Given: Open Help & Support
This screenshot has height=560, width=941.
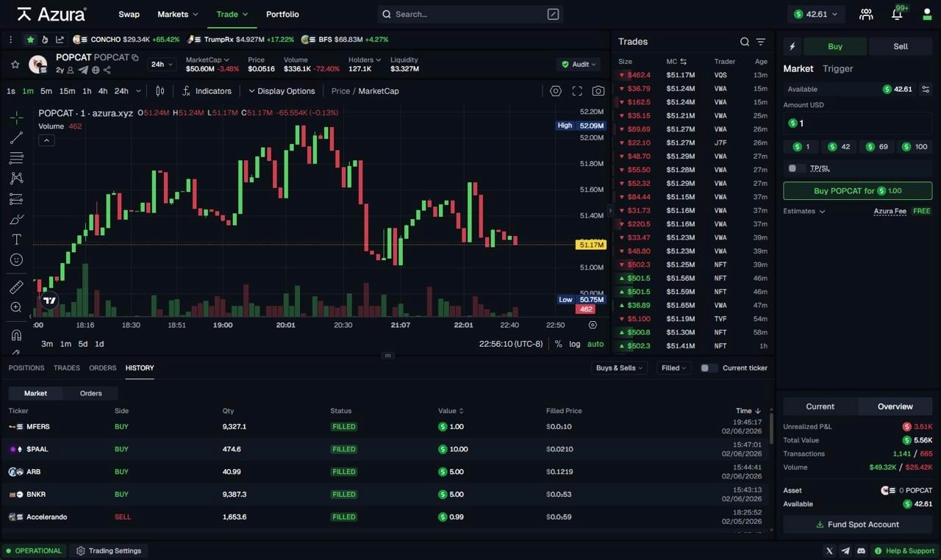Looking at the screenshot, I should (904, 550).
